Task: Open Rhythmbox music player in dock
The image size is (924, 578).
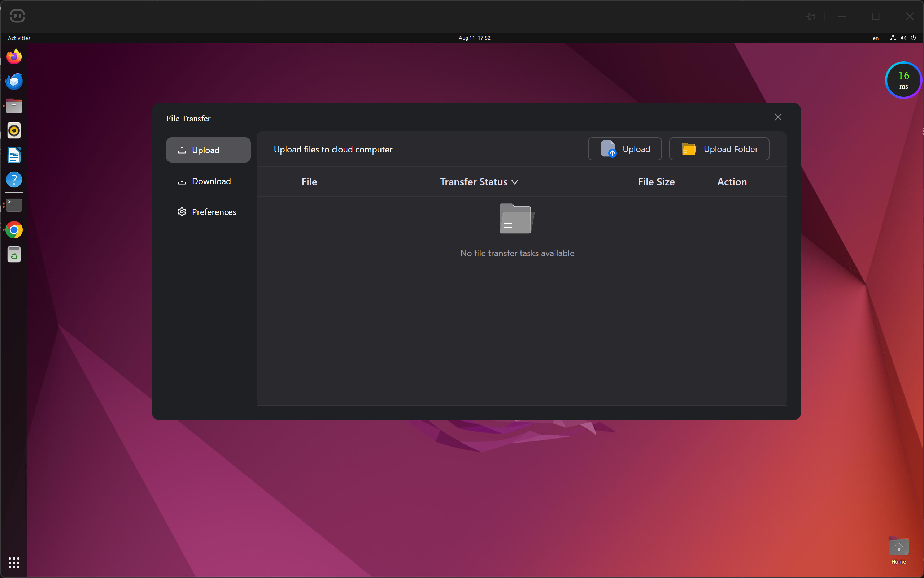Action: [x=14, y=131]
